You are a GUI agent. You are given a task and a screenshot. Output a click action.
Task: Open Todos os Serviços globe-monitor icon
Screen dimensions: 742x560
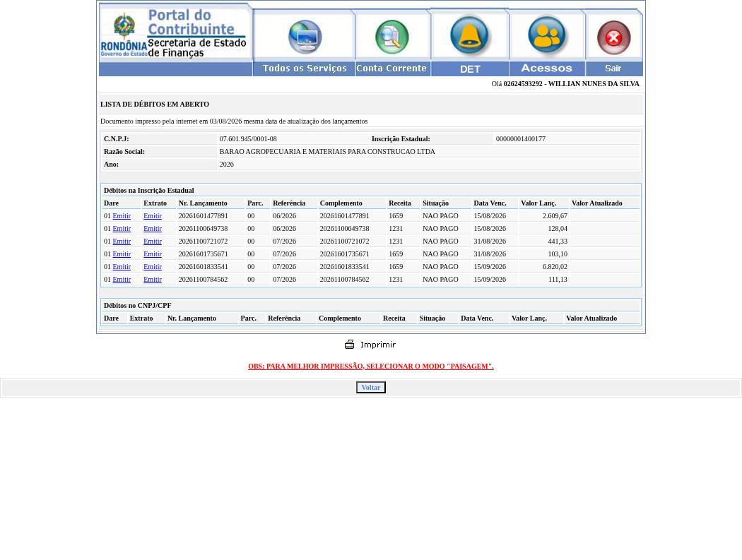click(305, 37)
